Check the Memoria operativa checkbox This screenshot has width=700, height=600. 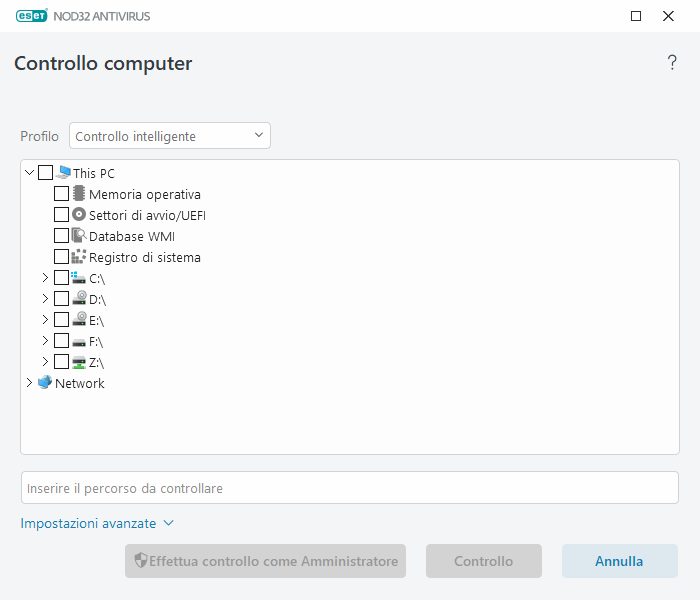[62, 194]
